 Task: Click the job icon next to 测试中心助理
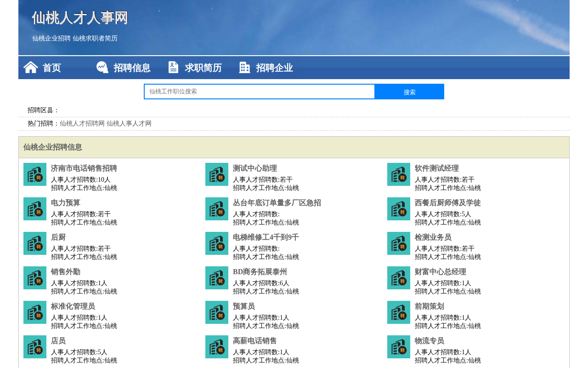pos(217,174)
